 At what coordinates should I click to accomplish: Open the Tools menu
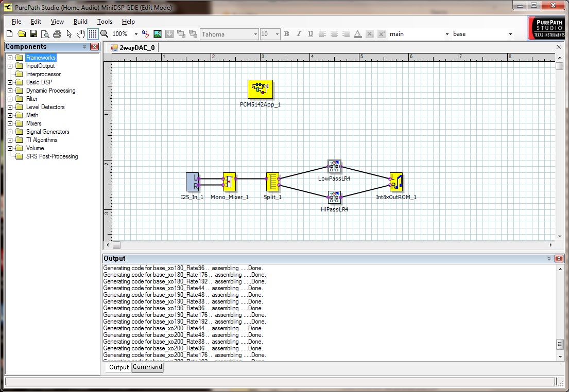tap(105, 22)
